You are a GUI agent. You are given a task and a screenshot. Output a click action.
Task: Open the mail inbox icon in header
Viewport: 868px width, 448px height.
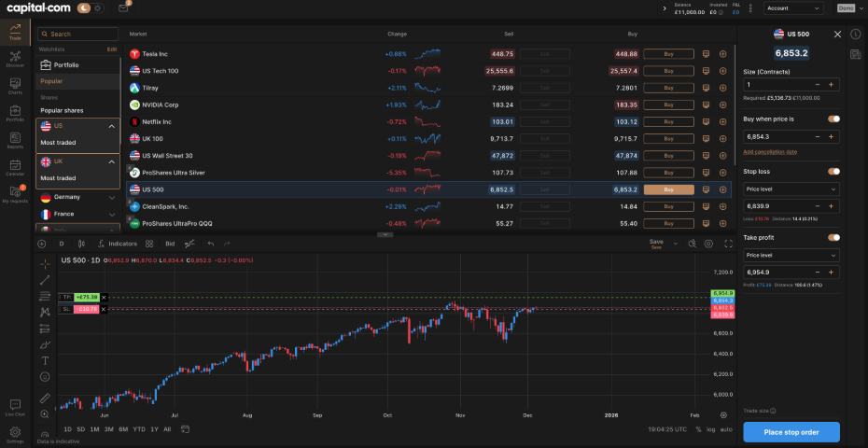tap(123, 8)
